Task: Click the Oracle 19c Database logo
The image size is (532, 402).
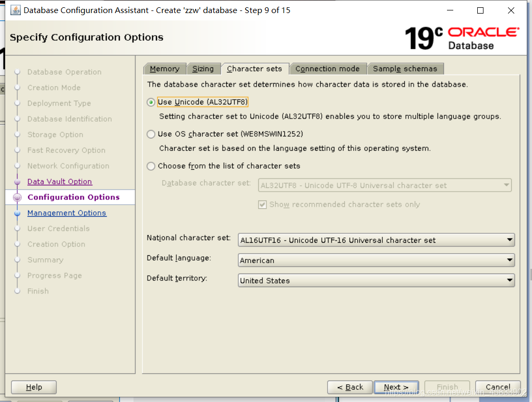Action: (x=462, y=38)
